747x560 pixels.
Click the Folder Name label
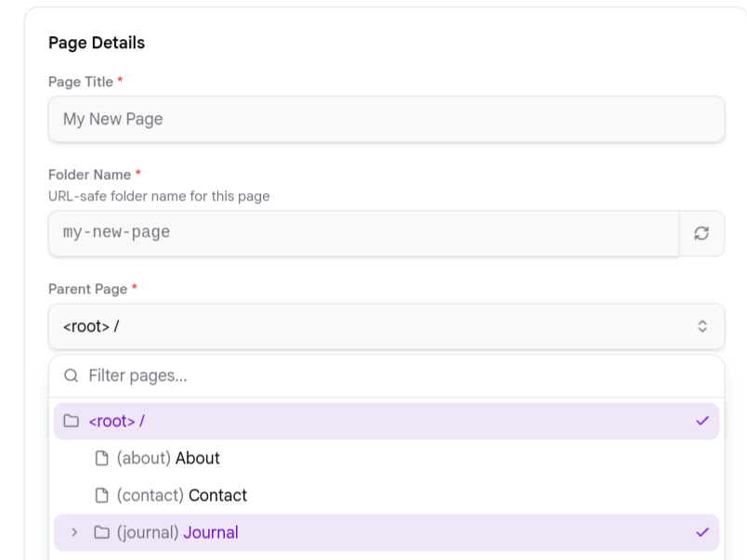(x=89, y=175)
